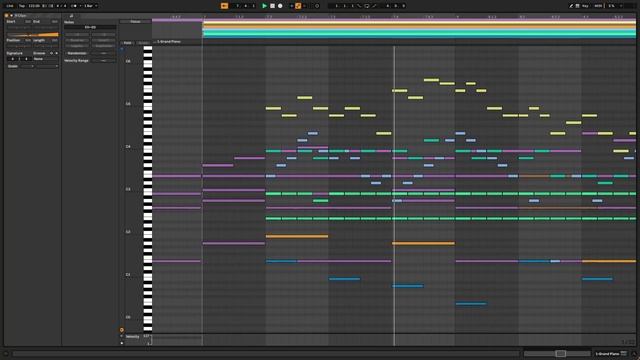The image size is (640, 360).
Task: Adjust the Randomize amount slider
Action: (x=103, y=53)
